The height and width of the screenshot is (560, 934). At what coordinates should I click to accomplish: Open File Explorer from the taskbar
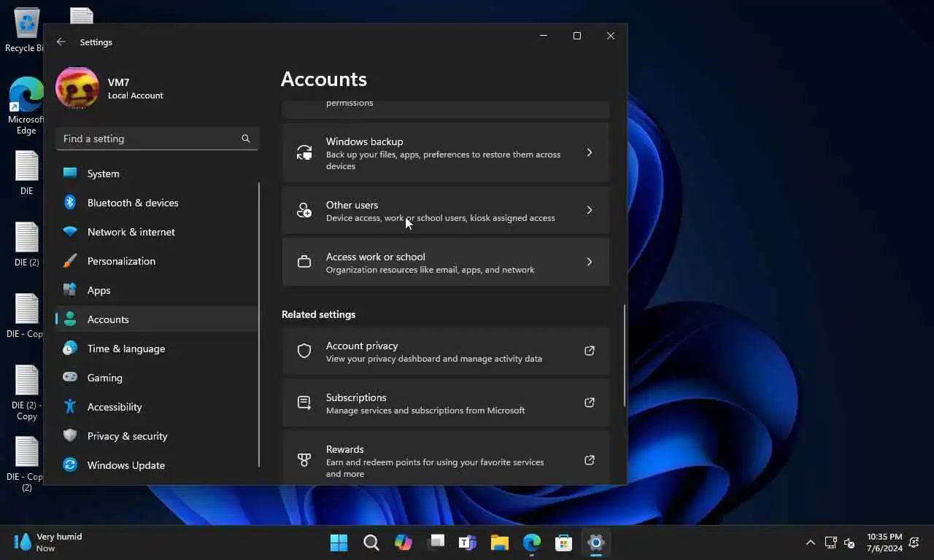tap(500, 542)
